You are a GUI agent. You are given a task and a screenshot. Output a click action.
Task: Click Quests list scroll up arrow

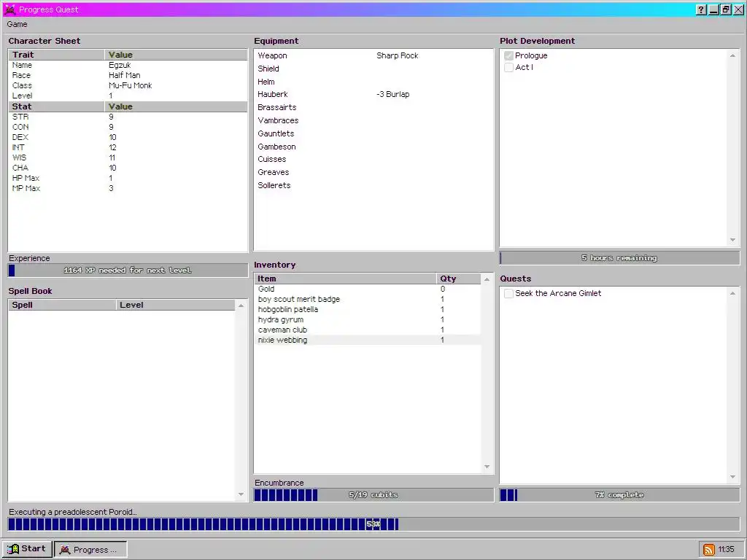732,293
